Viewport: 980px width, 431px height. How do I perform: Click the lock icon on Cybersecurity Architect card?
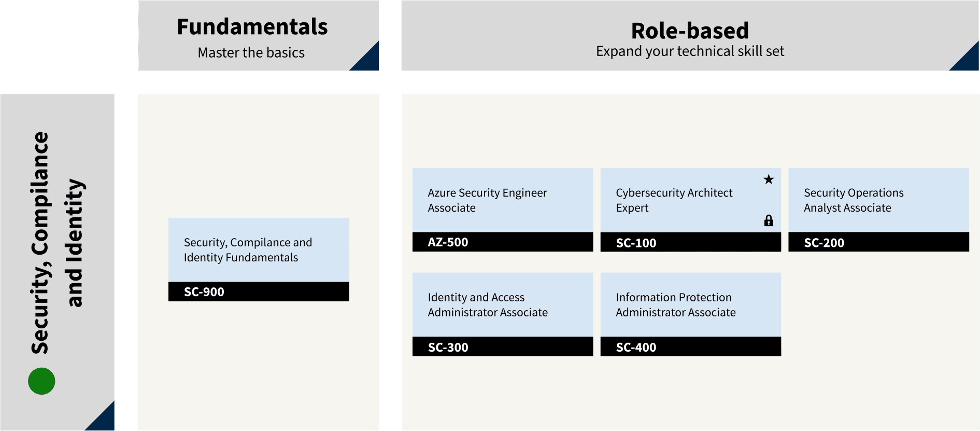click(769, 220)
